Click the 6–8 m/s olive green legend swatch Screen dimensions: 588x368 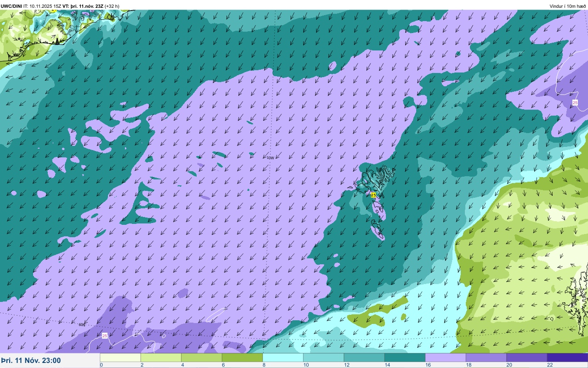pos(242,357)
